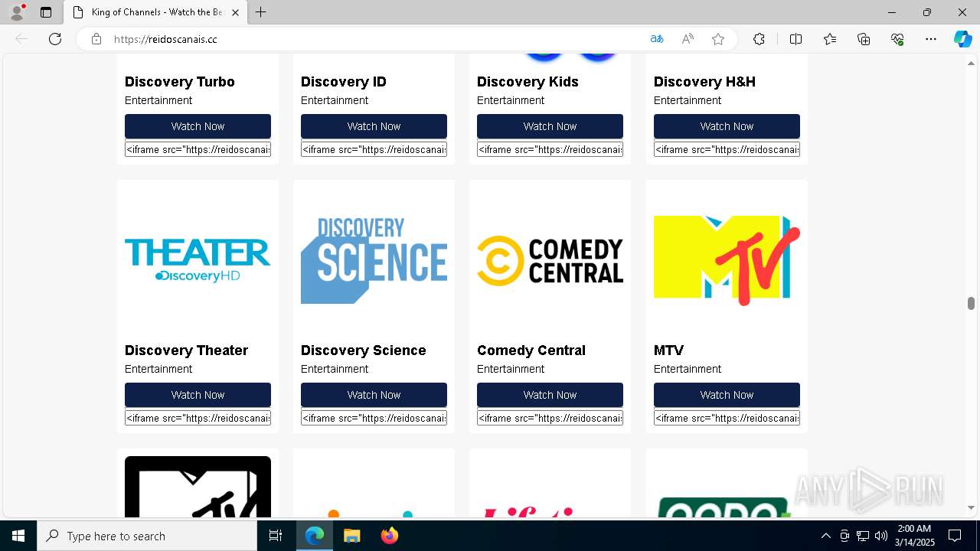Click the page vertical scrollbar thumb
This screenshot has width=980, height=551.
(x=971, y=303)
